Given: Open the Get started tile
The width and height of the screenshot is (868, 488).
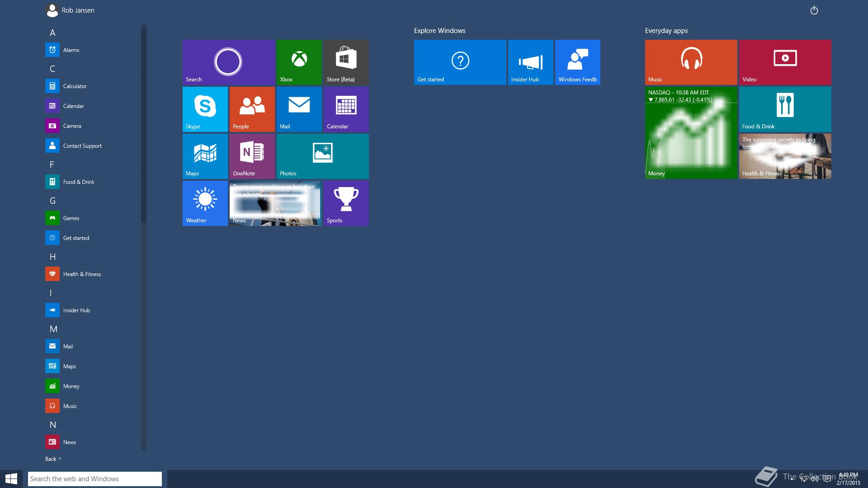Looking at the screenshot, I should click(460, 62).
